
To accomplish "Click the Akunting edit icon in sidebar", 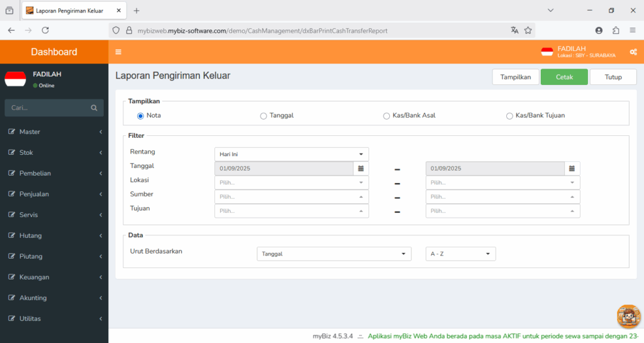I will click(x=11, y=298).
